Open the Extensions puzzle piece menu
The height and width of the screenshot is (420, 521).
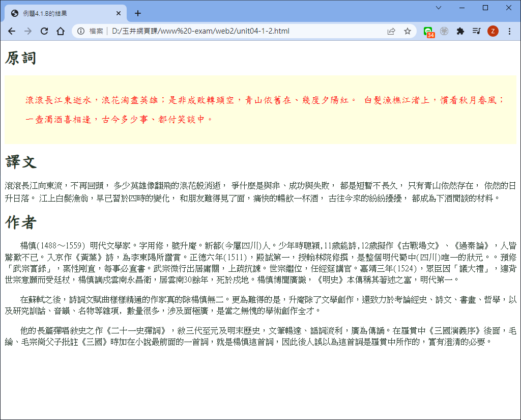pos(460,31)
